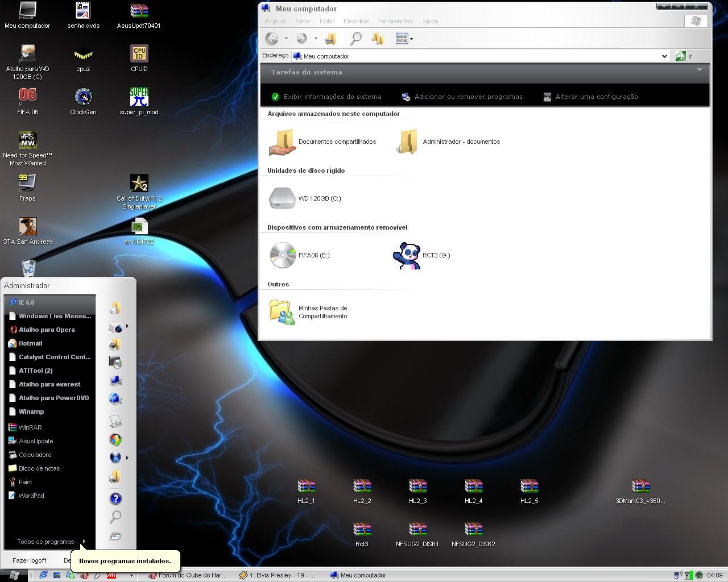Select the ClockGen desktop icon

(83, 102)
